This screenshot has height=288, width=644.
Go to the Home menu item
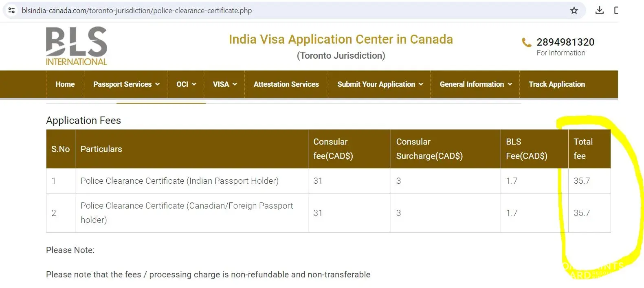(x=65, y=84)
